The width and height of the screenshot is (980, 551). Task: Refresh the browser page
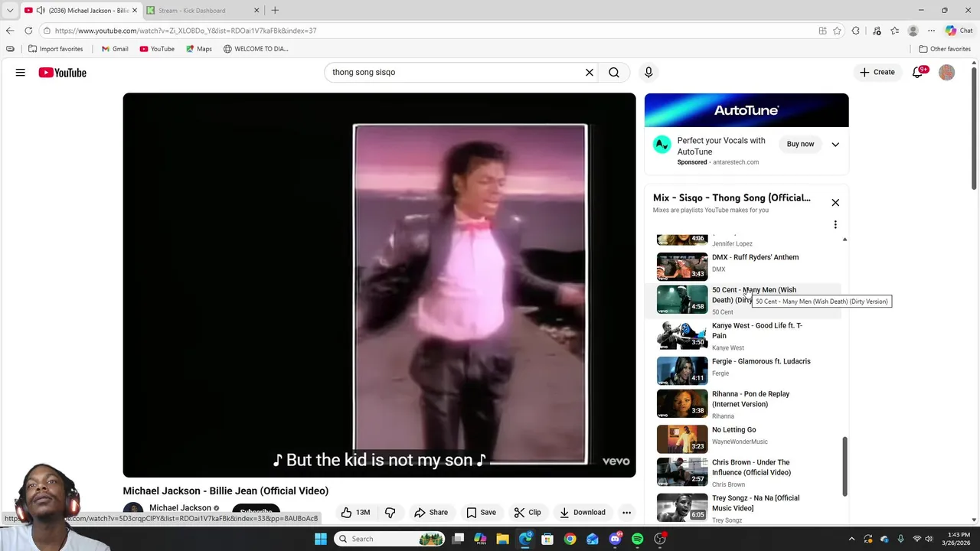click(28, 31)
